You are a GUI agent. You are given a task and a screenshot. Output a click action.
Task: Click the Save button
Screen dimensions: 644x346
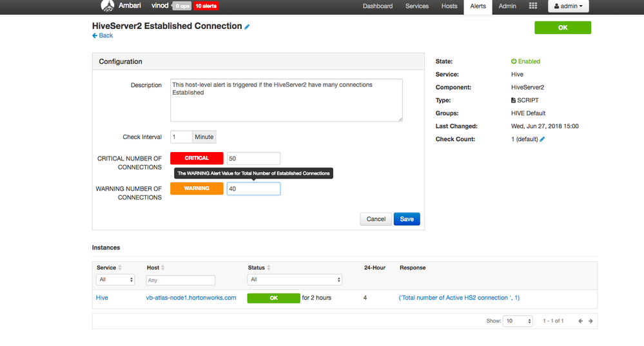(x=407, y=219)
